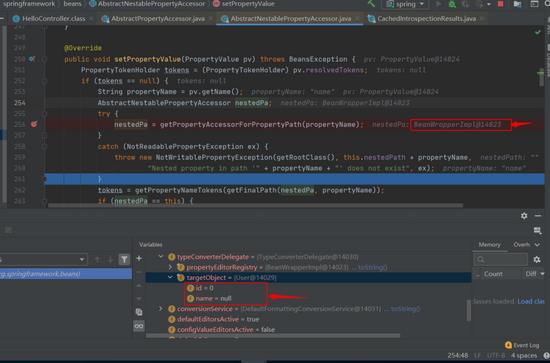
Task: Click toString() link on conversionService row
Action: 405,309
